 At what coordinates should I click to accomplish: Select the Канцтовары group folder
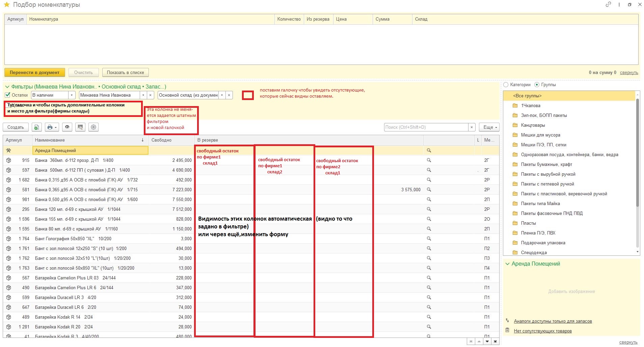[x=533, y=125]
